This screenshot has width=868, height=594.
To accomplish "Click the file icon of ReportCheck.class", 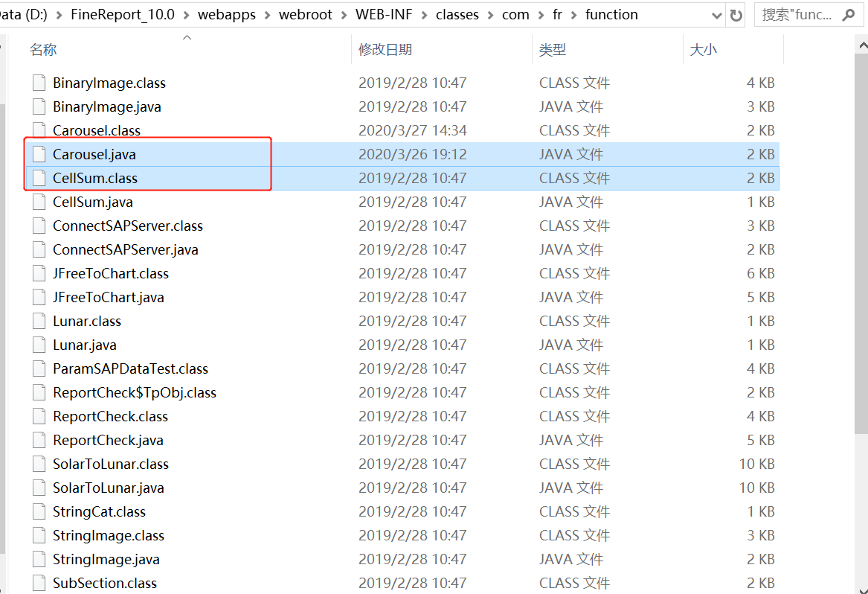I will [39, 416].
